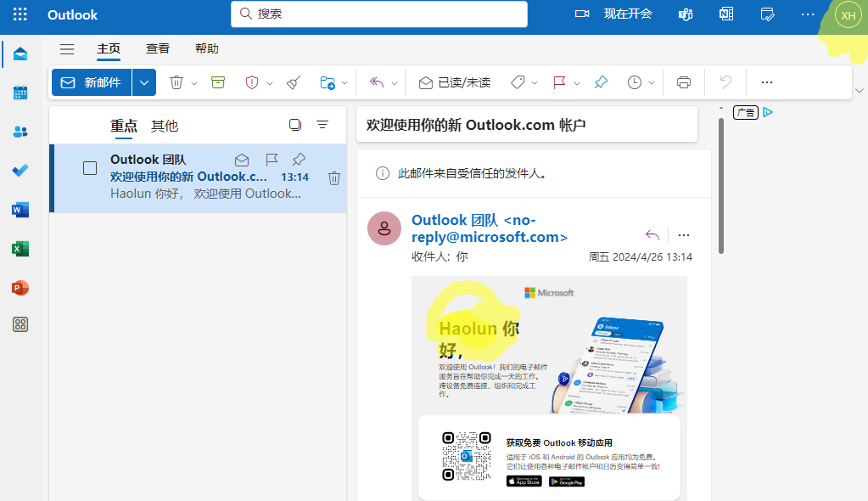Click the 新邮件 button

click(x=92, y=82)
